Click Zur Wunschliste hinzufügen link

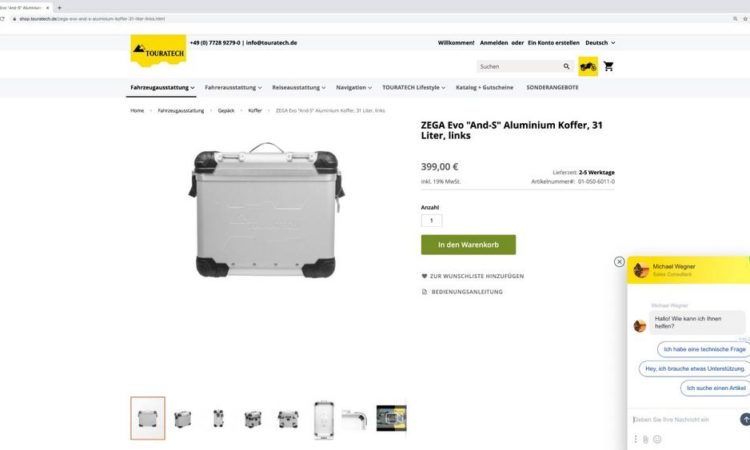pos(473,276)
